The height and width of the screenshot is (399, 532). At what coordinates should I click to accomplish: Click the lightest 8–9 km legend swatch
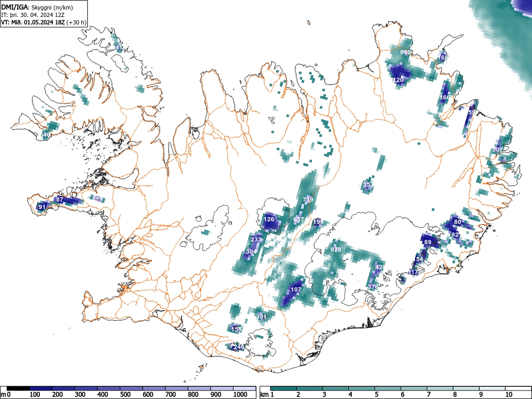pos(466,388)
